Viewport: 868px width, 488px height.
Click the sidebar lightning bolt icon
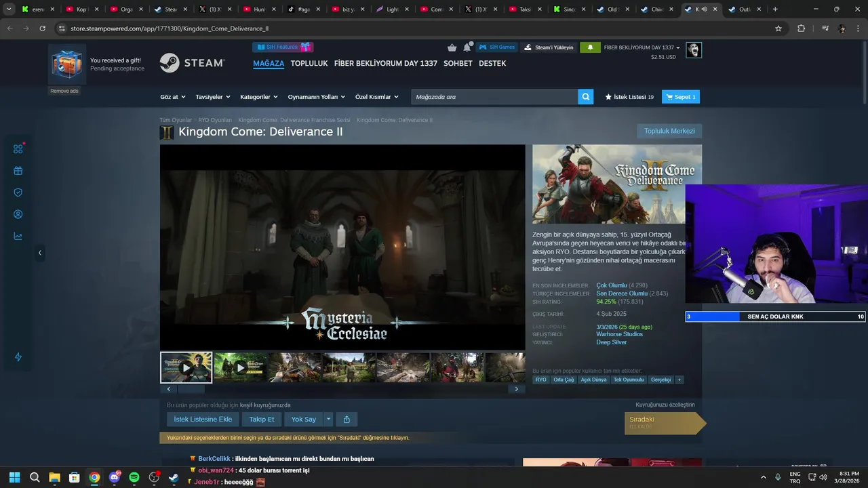tap(18, 357)
